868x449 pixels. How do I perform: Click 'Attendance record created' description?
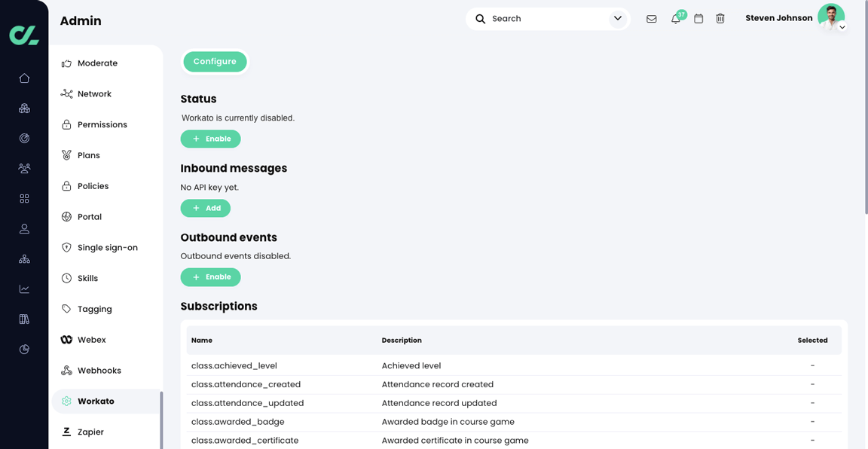coord(437,385)
